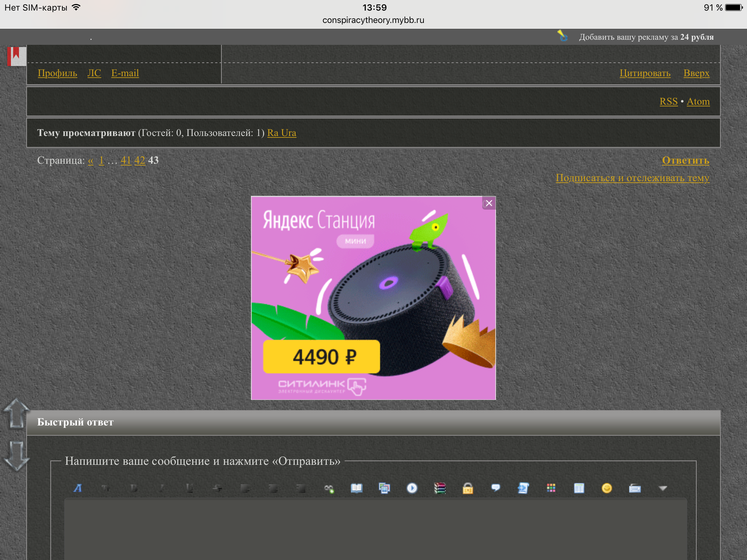
Task: Toggle underline formatting in quick reply
Action: (189, 488)
